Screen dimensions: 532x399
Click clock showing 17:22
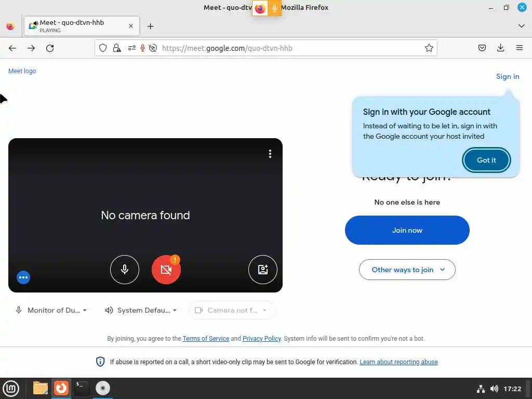pyautogui.click(x=512, y=389)
